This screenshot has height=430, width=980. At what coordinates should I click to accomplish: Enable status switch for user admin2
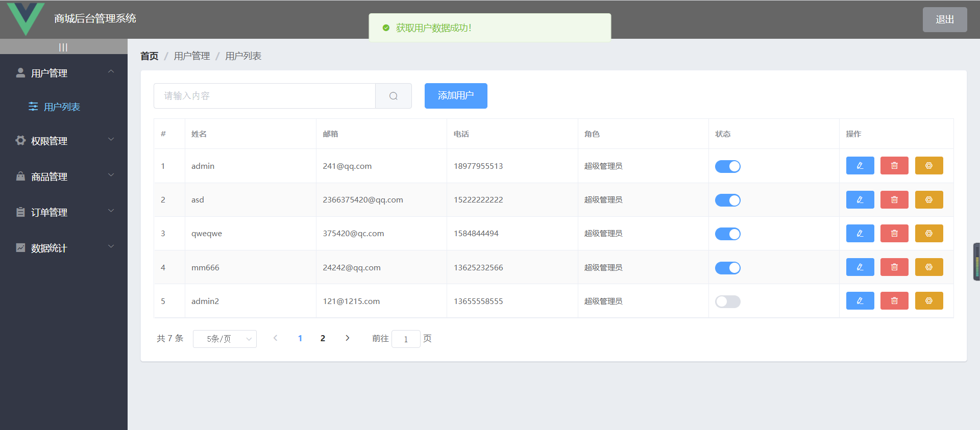[x=727, y=301]
